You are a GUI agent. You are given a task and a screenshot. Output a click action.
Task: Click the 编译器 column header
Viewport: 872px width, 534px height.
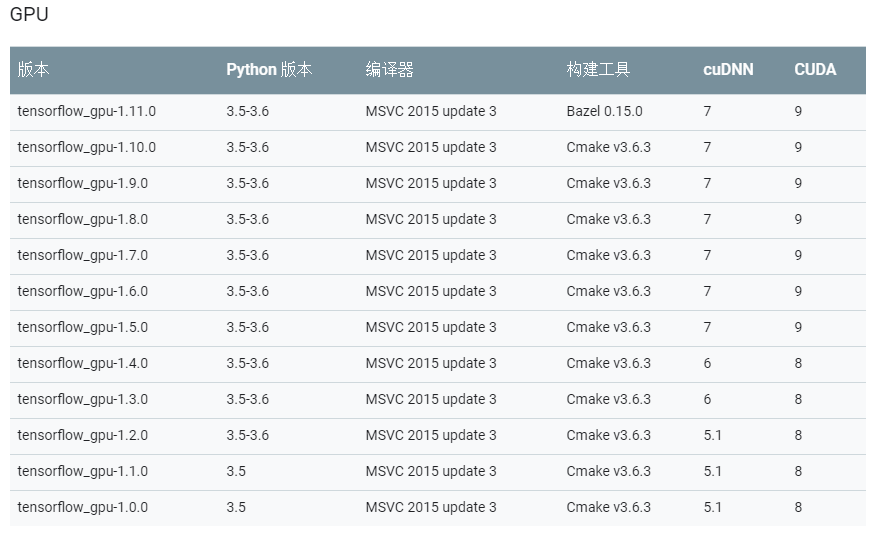coord(389,70)
